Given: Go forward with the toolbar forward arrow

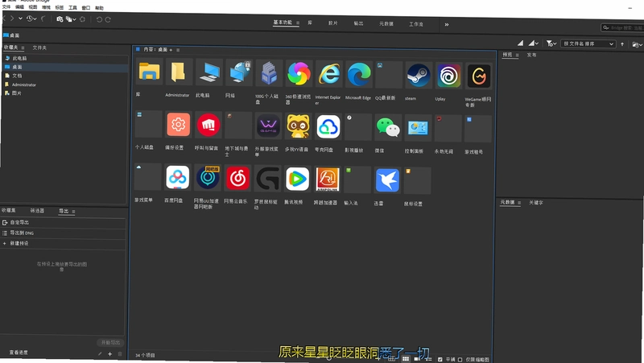Looking at the screenshot, I should point(12,19).
